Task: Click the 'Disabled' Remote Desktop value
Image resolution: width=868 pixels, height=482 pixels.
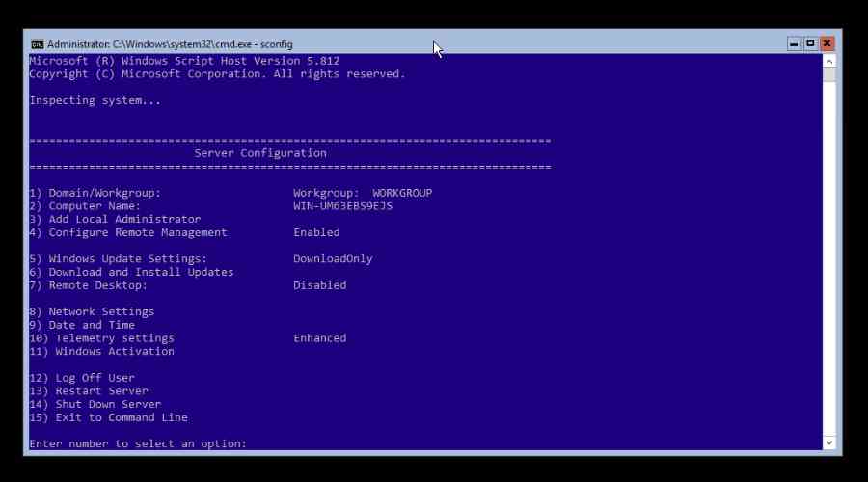Action: 320,285
